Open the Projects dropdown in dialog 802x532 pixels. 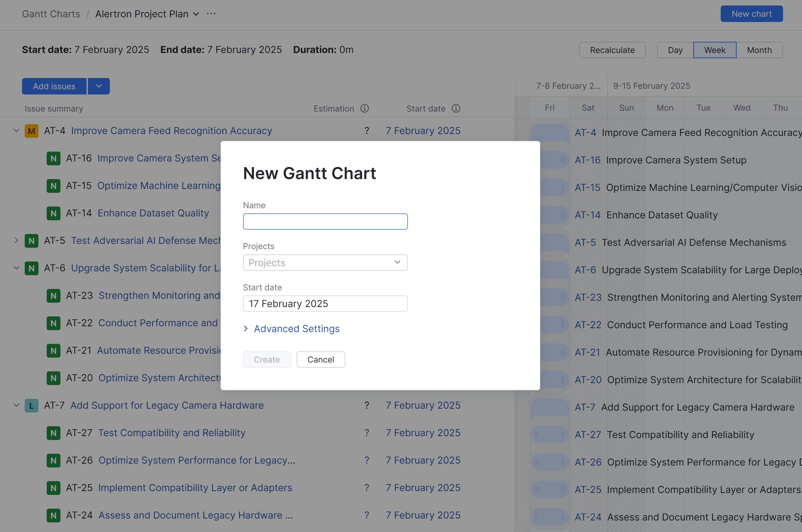pyautogui.click(x=325, y=263)
